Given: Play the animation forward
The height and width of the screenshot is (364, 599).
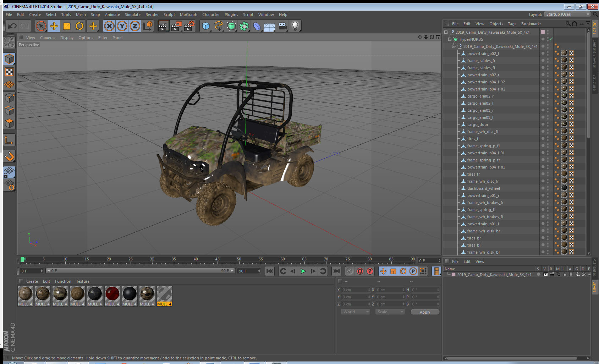Looking at the screenshot, I should pyautogui.click(x=303, y=271).
